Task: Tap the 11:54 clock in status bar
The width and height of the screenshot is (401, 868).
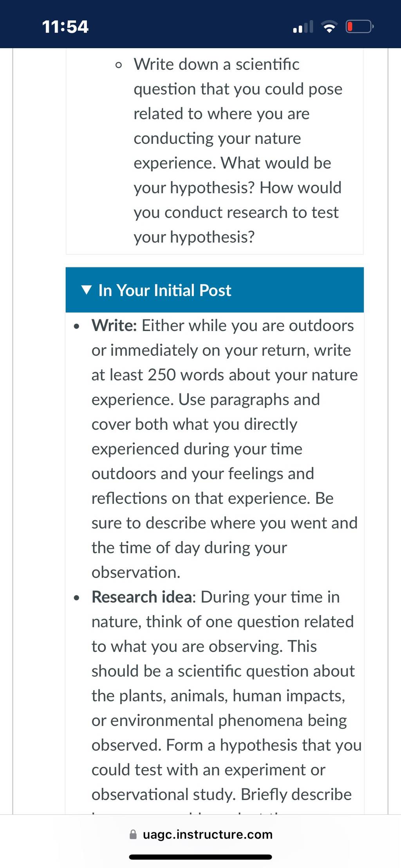Action: pyautogui.click(x=65, y=27)
